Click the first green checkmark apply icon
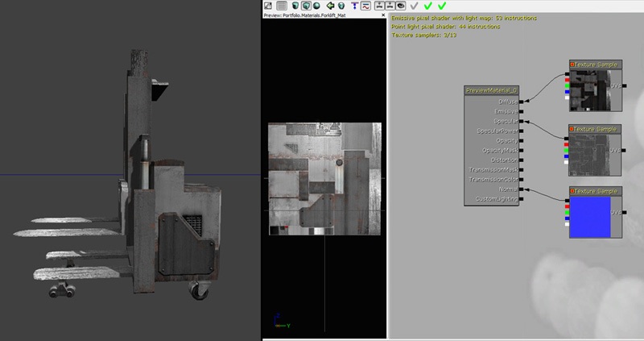644x341 pixels. click(427, 6)
